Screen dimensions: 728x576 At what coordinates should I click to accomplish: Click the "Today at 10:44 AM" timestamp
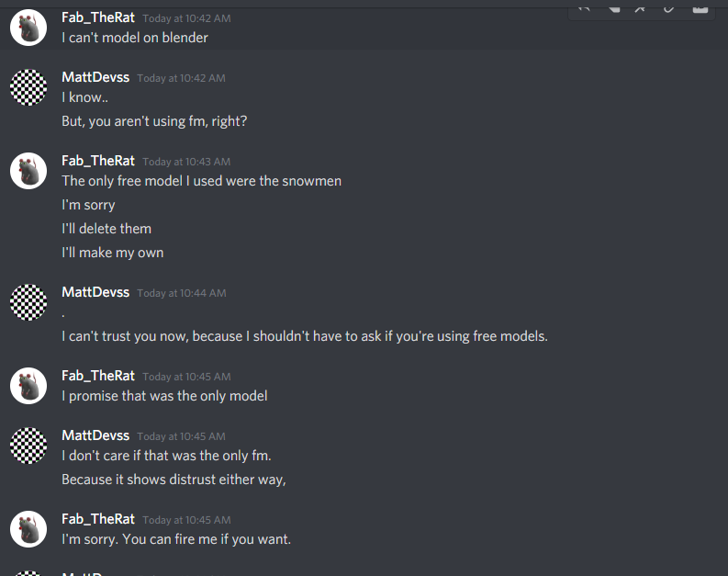coord(181,293)
